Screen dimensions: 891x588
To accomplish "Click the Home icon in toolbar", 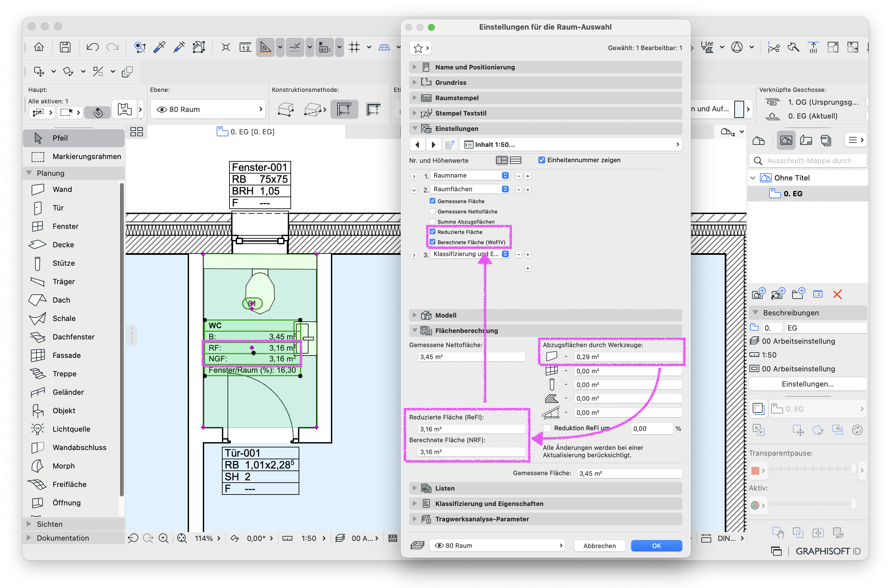I will [39, 47].
